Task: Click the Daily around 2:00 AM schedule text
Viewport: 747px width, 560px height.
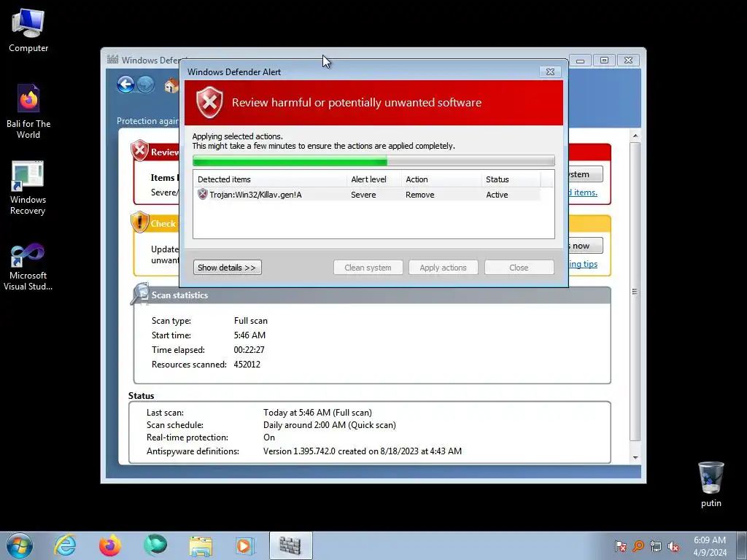Action: (330, 425)
